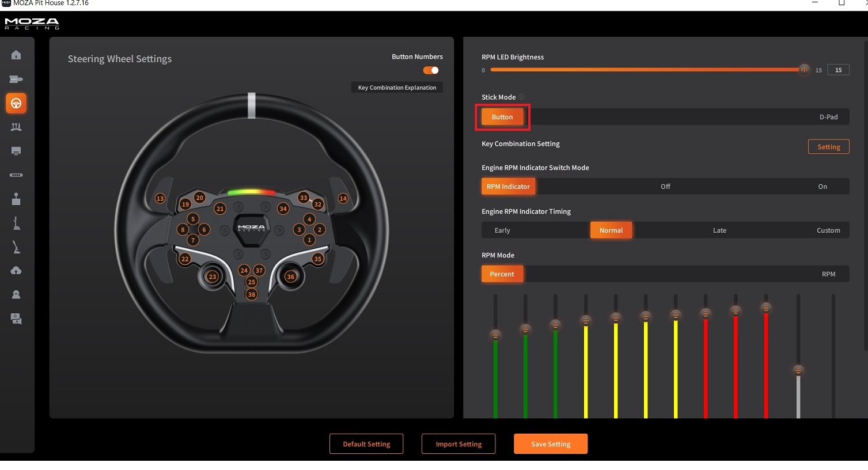Open the Key Combination Setting button
Screen dimensions: 868x470
828,147
